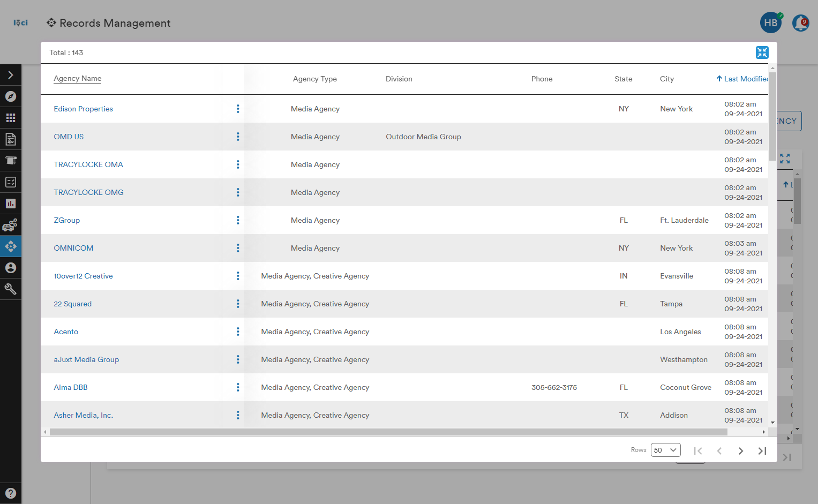The image size is (818, 504).
Task: Open the OMNICOM agency link
Action: (73, 248)
